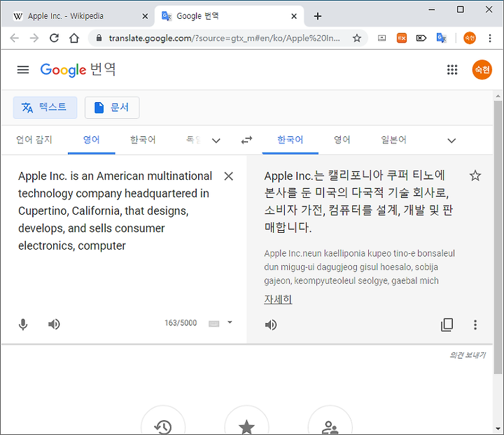Open the orange Google account avatar in page header
The height and width of the screenshot is (435, 504).
pos(482,70)
